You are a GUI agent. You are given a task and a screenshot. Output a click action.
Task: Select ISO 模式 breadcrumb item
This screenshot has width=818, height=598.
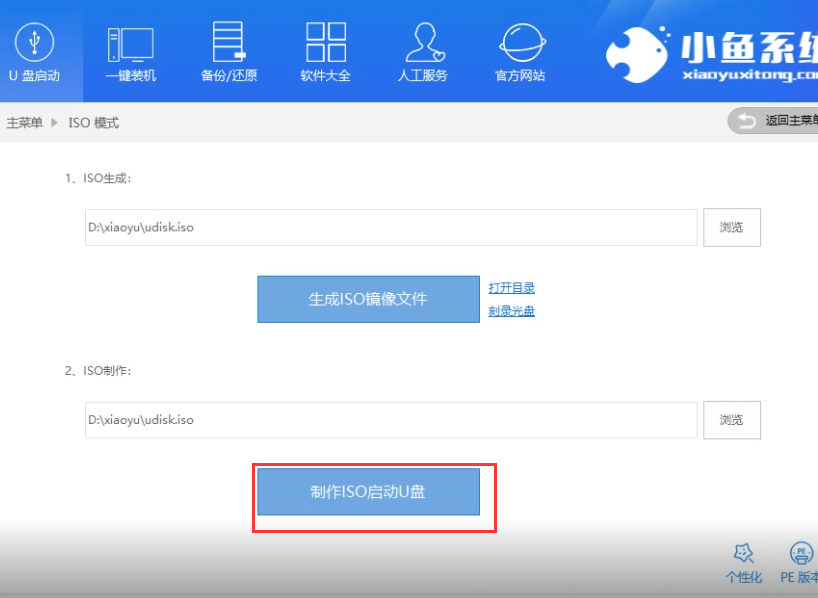tap(93, 123)
